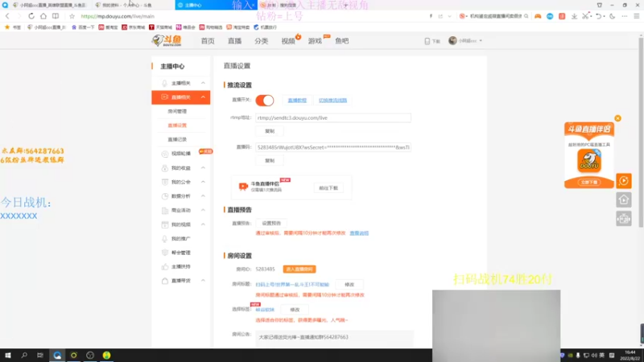Click the night mode moon icon
Screen dimensions: 644x362
pyautogui.click(x=613, y=16)
